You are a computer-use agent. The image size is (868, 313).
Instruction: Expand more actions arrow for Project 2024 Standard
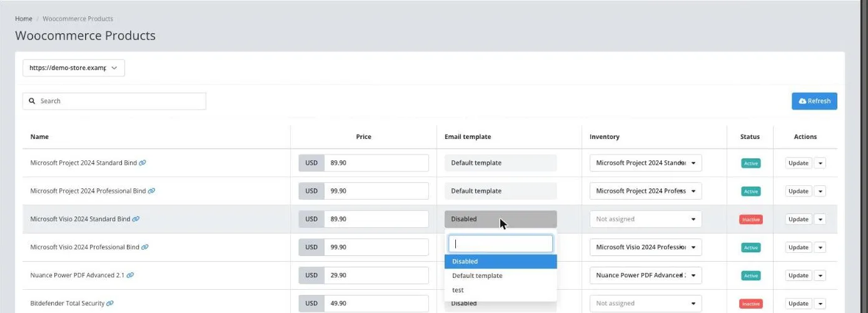tap(820, 163)
